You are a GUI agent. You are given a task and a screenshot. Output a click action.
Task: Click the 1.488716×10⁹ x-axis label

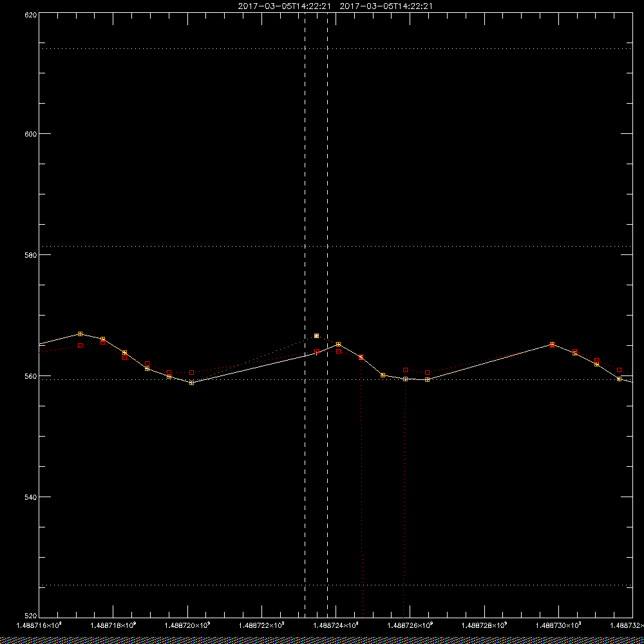pos(39,625)
